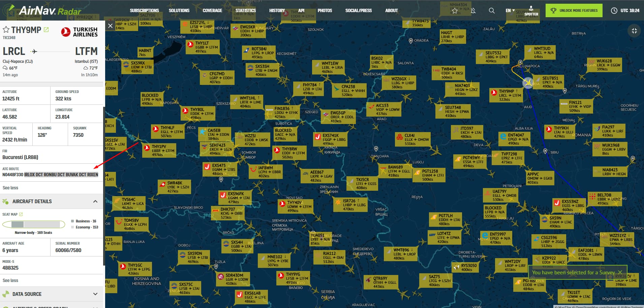This screenshot has width=644, height=308.
Task: Expand the Data Source section
Action: pyautogui.click(x=95, y=294)
